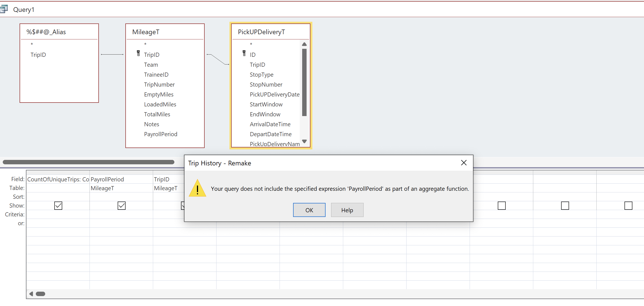Click left scroll arrow of design grid
This screenshot has width=644, height=306.
pyautogui.click(x=31, y=294)
